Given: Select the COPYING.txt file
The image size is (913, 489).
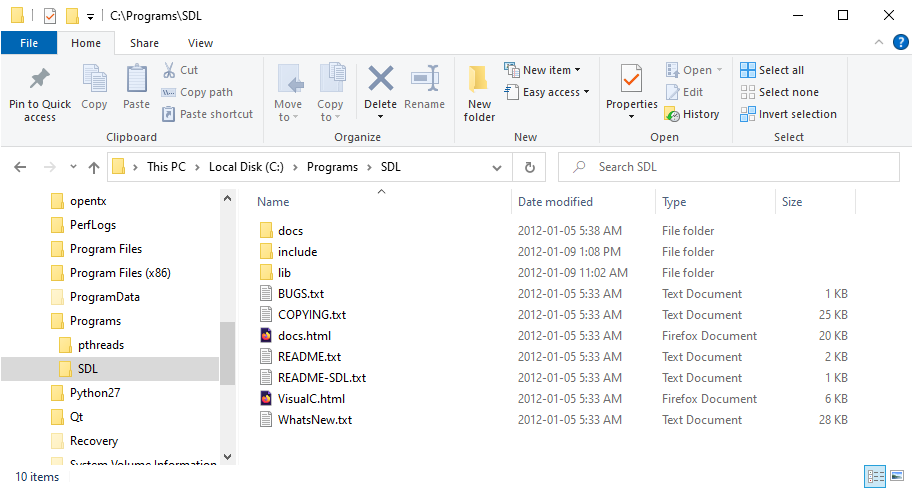Looking at the screenshot, I should (x=303, y=315).
